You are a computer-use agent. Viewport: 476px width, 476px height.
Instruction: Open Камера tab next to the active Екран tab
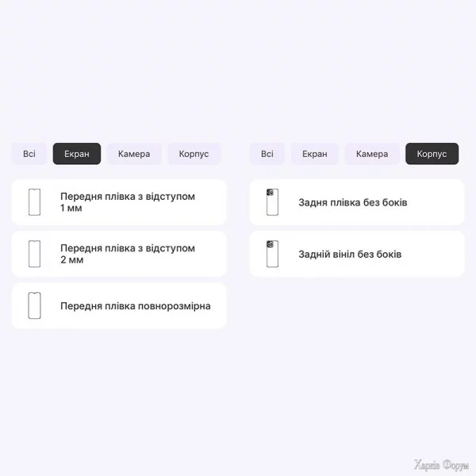134,154
